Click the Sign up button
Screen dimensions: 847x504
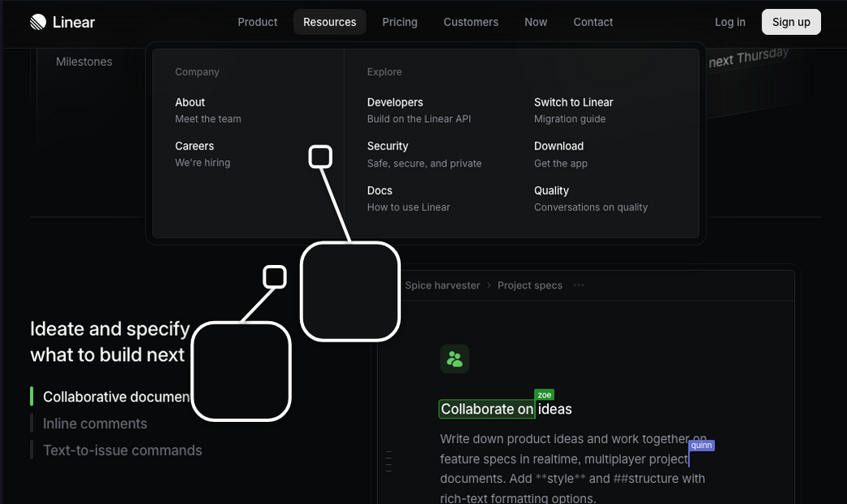pos(791,22)
